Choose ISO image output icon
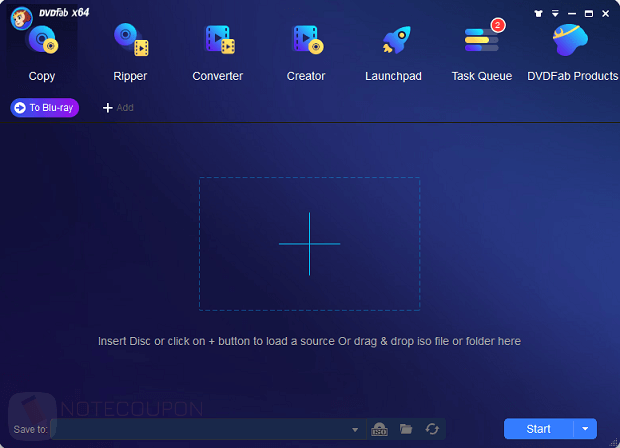The height and width of the screenshot is (448, 620). pyautogui.click(x=379, y=429)
